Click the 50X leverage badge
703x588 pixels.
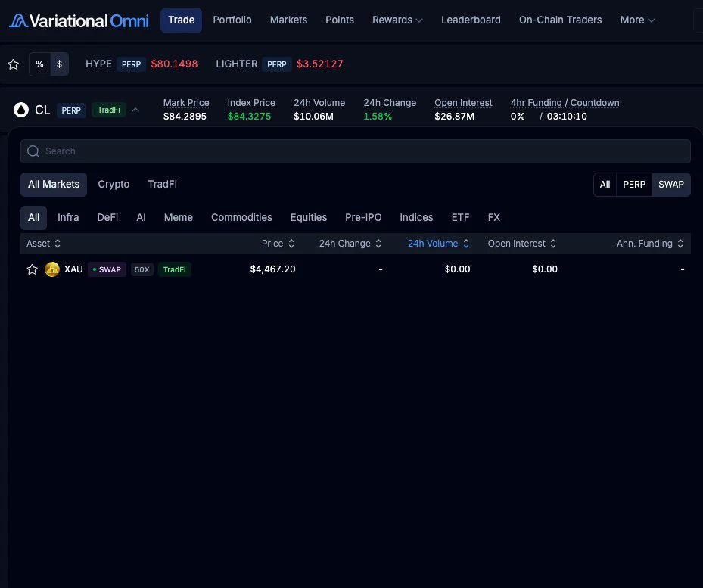click(x=142, y=269)
